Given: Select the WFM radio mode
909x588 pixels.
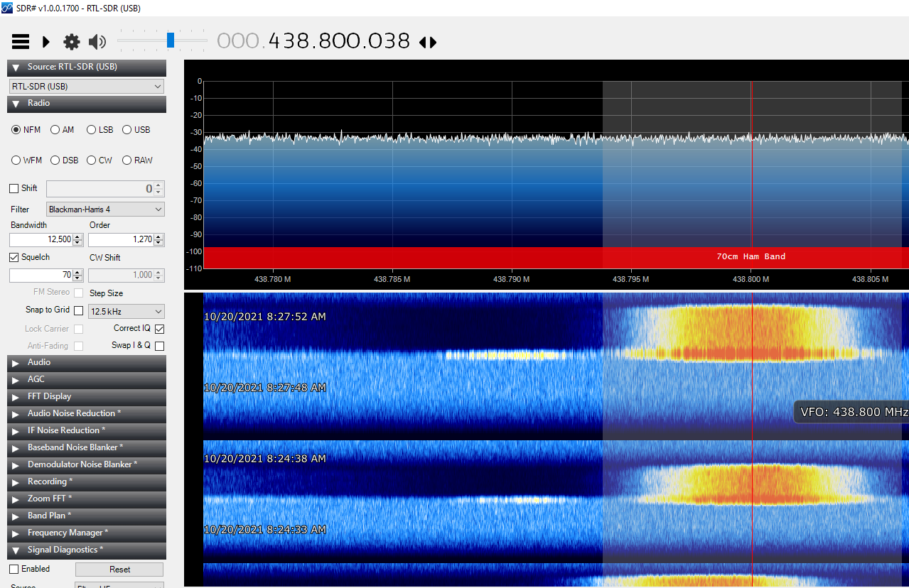Looking at the screenshot, I should click(x=16, y=160).
